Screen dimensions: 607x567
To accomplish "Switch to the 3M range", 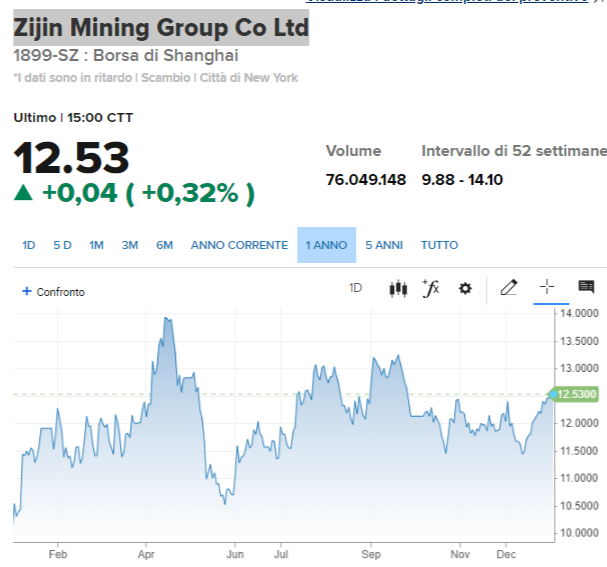I will point(130,245).
